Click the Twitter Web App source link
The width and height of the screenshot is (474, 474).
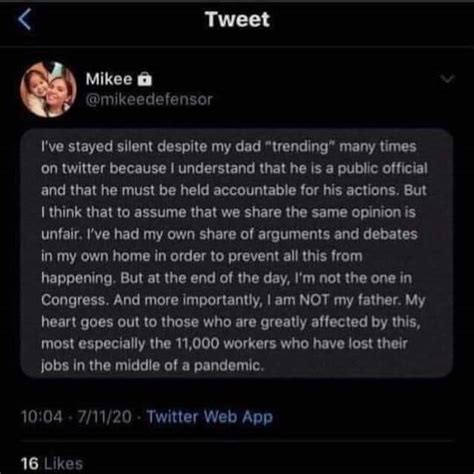click(210, 417)
